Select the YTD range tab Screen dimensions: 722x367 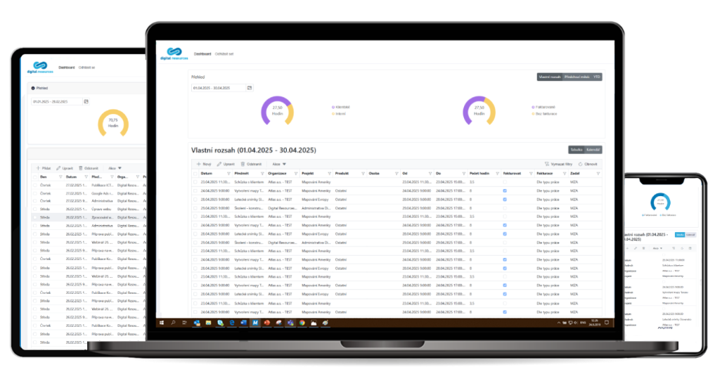[x=596, y=77]
